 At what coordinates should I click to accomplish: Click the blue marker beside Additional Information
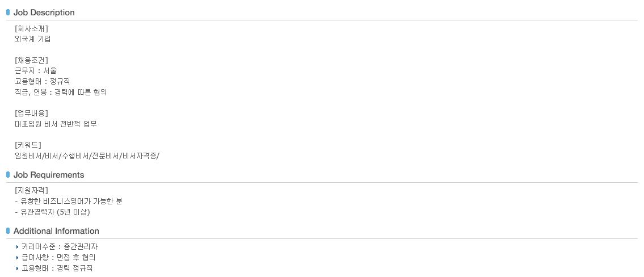[8, 230]
